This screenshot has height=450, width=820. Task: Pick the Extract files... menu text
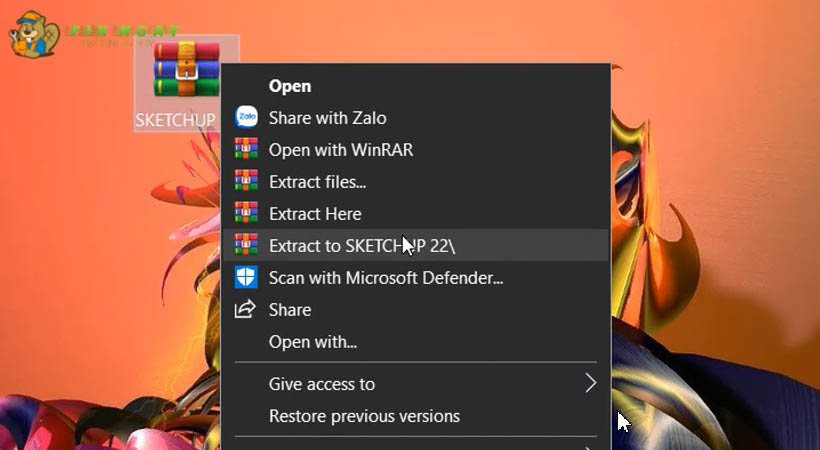click(x=317, y=182)
